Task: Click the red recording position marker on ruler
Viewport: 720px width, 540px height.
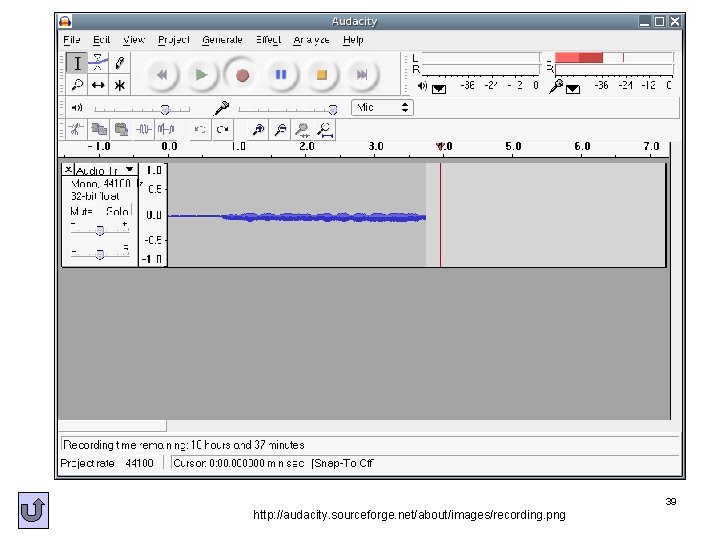Action: tap(440, 146)
